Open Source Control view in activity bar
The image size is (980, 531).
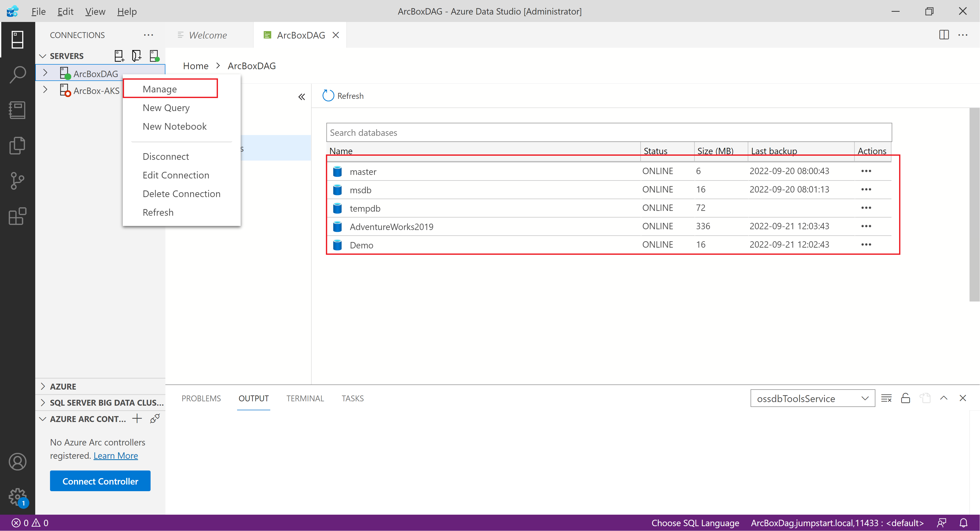tap(17, 181)
